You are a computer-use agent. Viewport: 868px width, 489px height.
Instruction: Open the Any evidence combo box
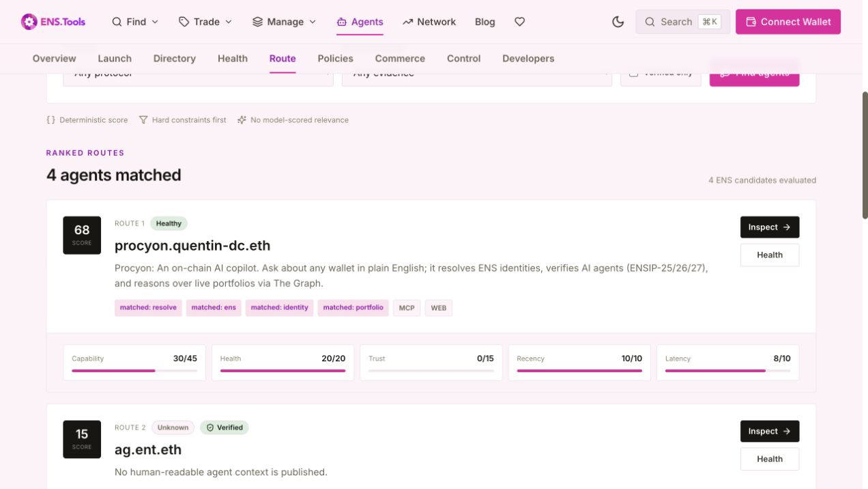pyautogui.click(x=476, y=73)
